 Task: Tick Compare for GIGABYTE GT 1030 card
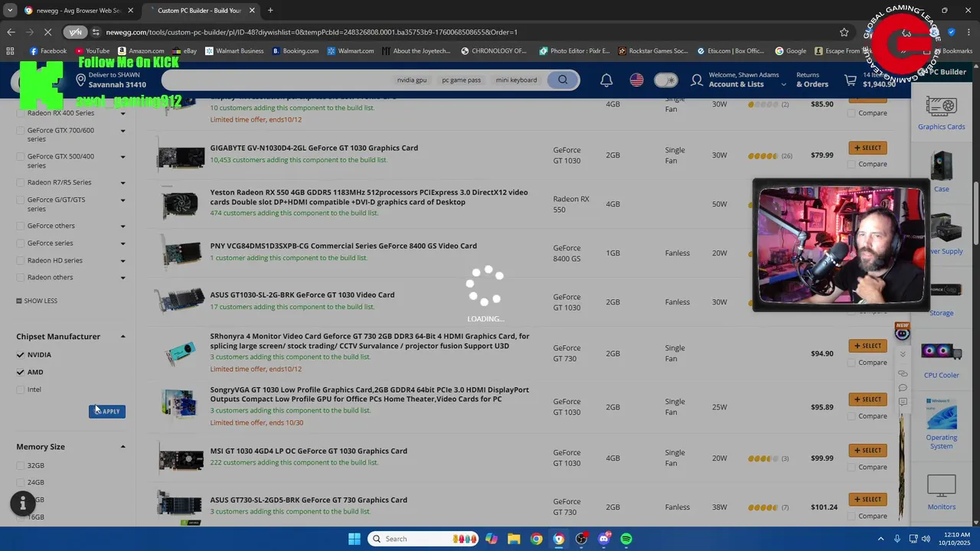pyautogui.click(x=851, y=164)
